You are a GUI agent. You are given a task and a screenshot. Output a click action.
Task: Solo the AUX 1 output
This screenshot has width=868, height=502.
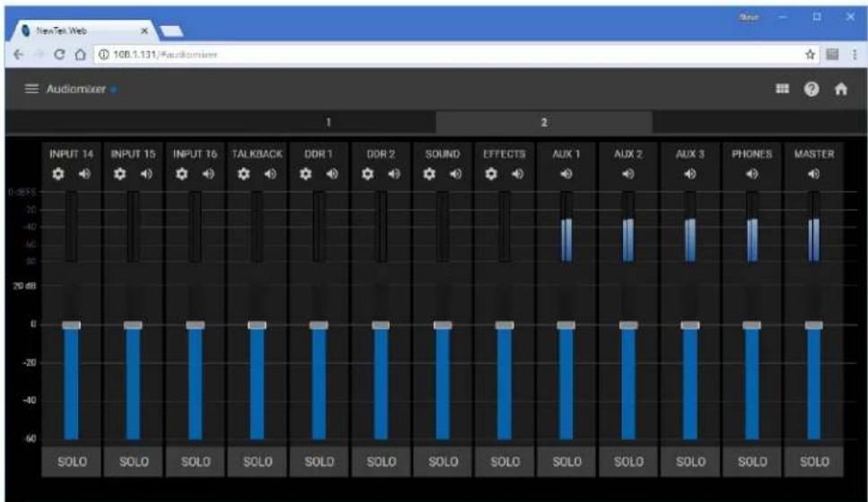tap(567, 462)
